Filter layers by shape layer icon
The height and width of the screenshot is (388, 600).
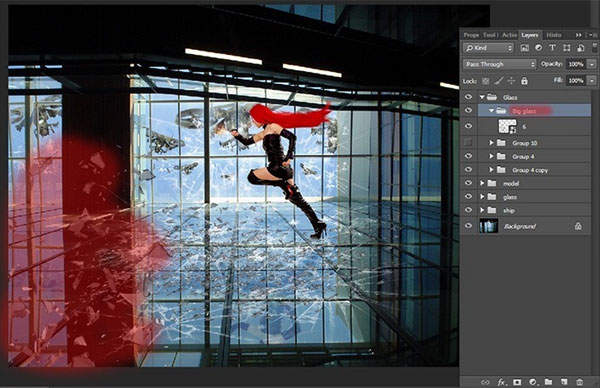point(567,48)
